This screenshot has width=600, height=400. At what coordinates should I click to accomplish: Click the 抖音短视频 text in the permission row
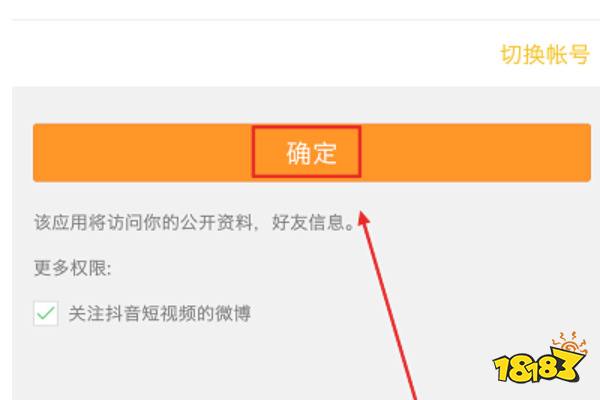point(150,313)
